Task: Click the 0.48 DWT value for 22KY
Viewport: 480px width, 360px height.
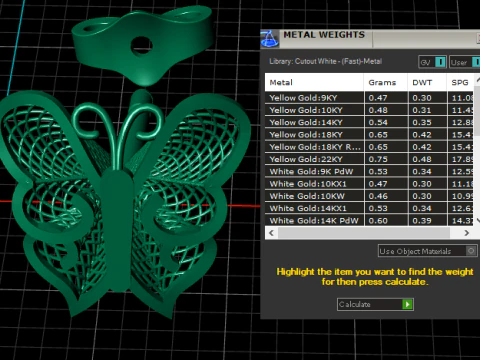Action: tap(422, 159)
